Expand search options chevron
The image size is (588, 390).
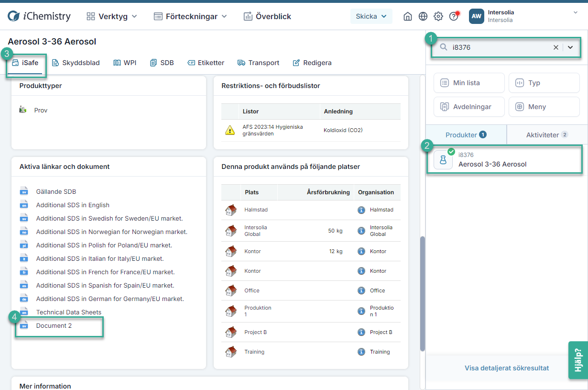[x=570, y=47]
